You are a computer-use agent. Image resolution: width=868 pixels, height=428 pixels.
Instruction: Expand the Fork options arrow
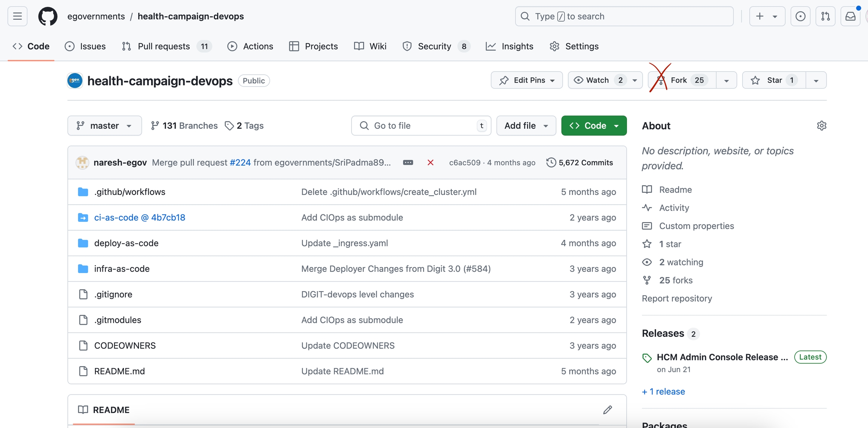(726, 80)
